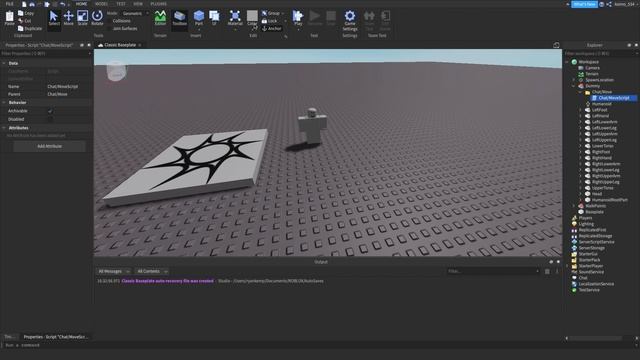This screenshot has height=360, width=640.
Task: Select the Workspace service icon
Action: (574, 62)
